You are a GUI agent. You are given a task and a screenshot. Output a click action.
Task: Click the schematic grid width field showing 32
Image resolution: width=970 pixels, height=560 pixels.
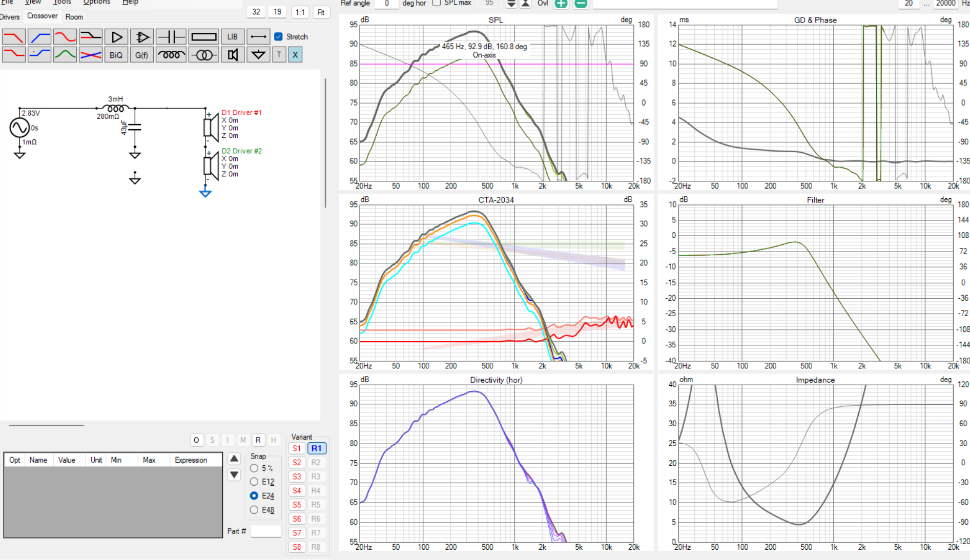[x=256, y=12]
